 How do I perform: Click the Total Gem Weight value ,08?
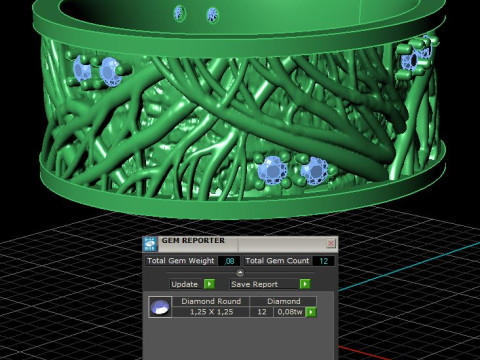tap(229, 261)
